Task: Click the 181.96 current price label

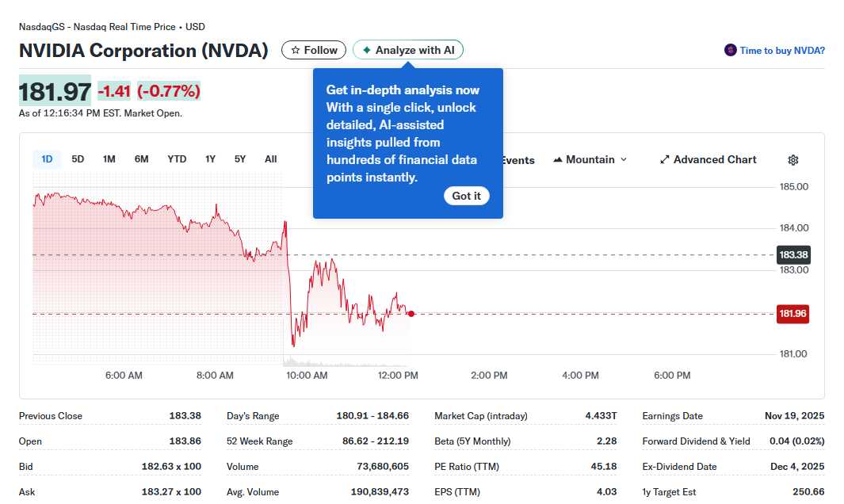Action: 792,314
